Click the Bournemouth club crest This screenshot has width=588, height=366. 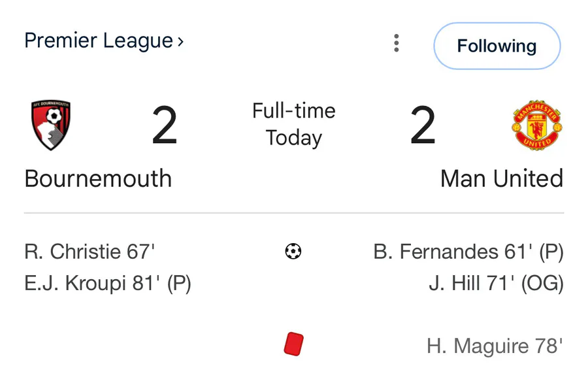point(51,125)
